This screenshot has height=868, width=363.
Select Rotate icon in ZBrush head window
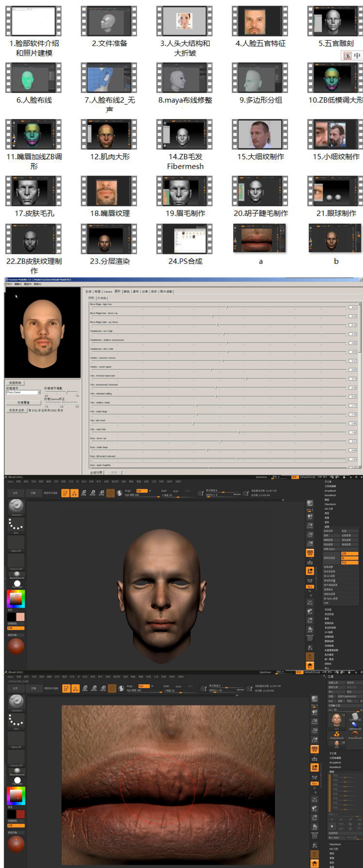101,493
